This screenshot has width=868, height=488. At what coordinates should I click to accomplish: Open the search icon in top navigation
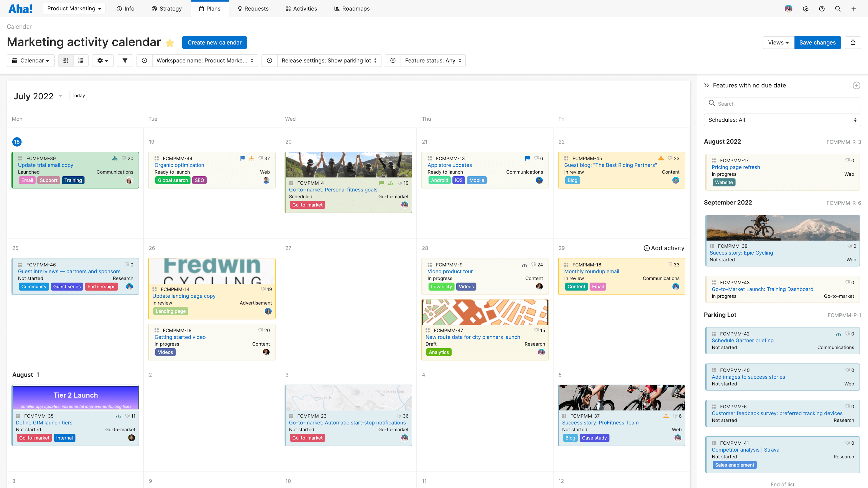pyautogui.click(x=838, y=9)
